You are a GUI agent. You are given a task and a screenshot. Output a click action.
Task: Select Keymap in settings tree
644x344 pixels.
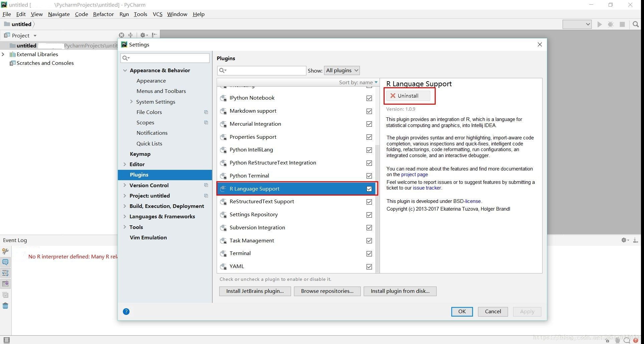click(140, 154)
